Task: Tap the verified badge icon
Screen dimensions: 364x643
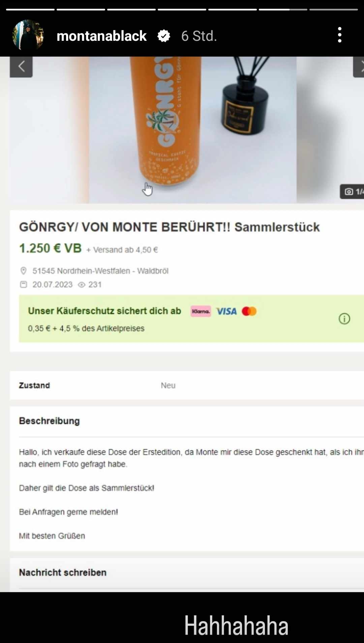Action: (x=164, y=36)
